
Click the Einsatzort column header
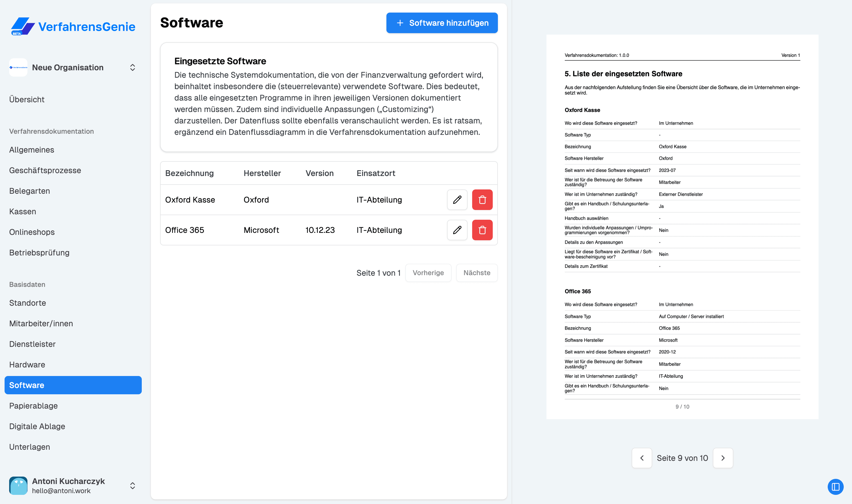(x=376, y=173)
